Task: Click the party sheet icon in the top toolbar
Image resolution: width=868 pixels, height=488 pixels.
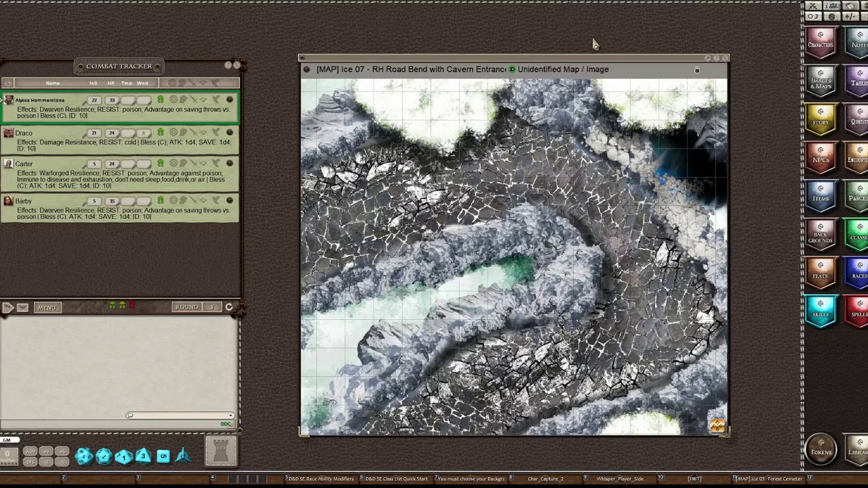Action: pos(832,5)
